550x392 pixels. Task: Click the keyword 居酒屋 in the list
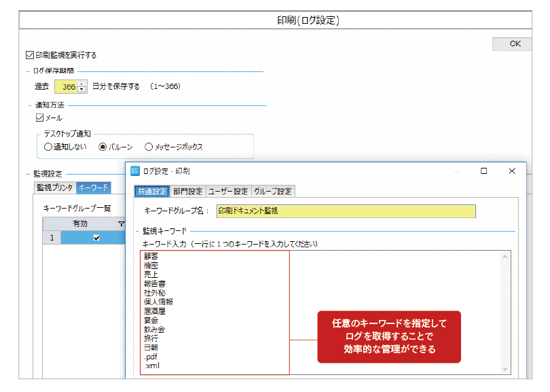155,311
